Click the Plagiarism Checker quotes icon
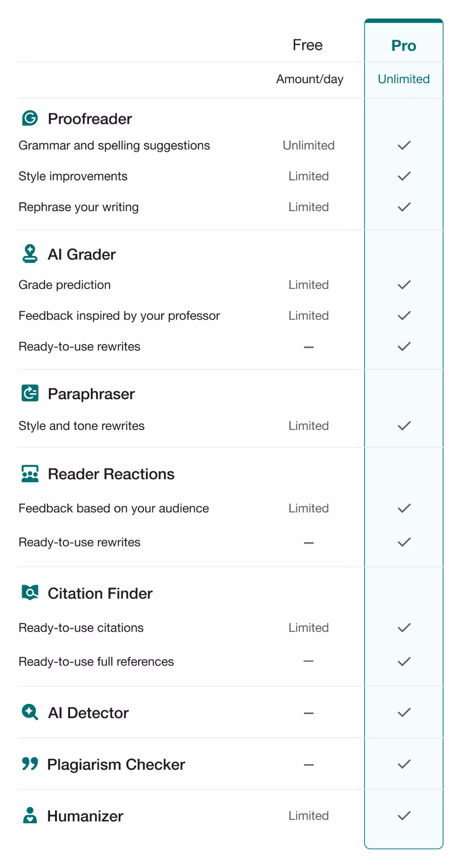Image resolution: width=462 pixels, height=868 pixels. click(x=30, y=764)
